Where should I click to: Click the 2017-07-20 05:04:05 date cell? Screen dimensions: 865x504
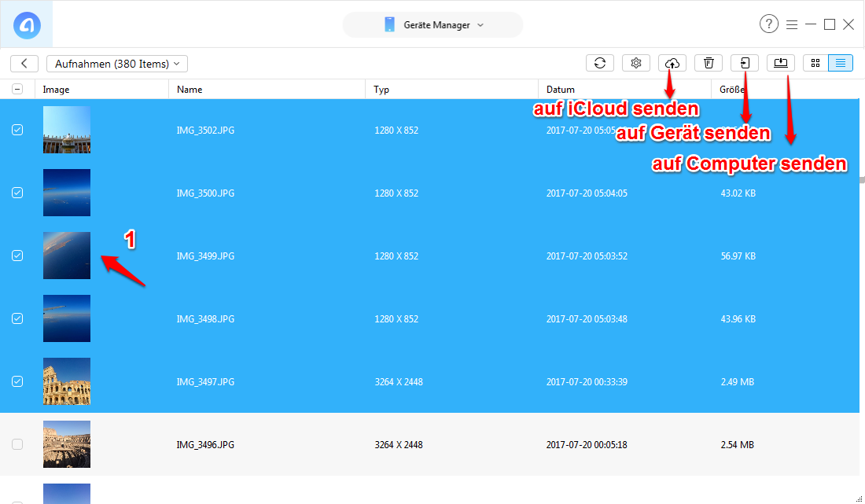coord(587,193)
